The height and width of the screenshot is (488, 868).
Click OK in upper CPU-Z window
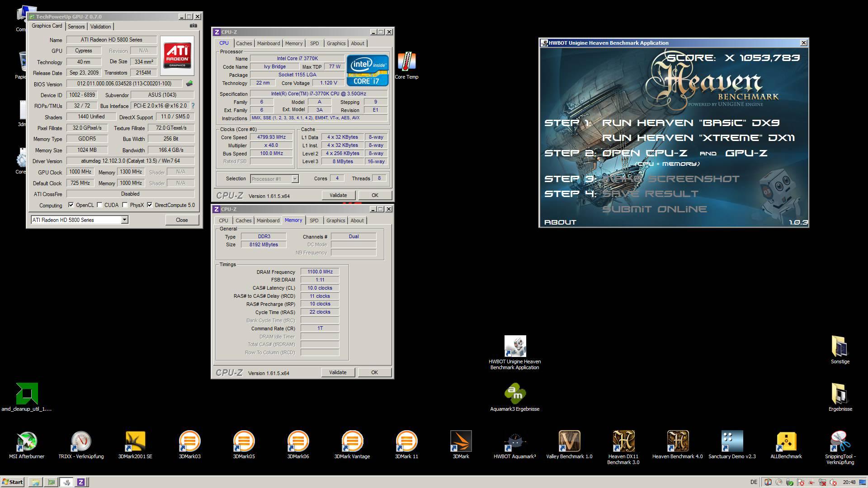[375, 195]
